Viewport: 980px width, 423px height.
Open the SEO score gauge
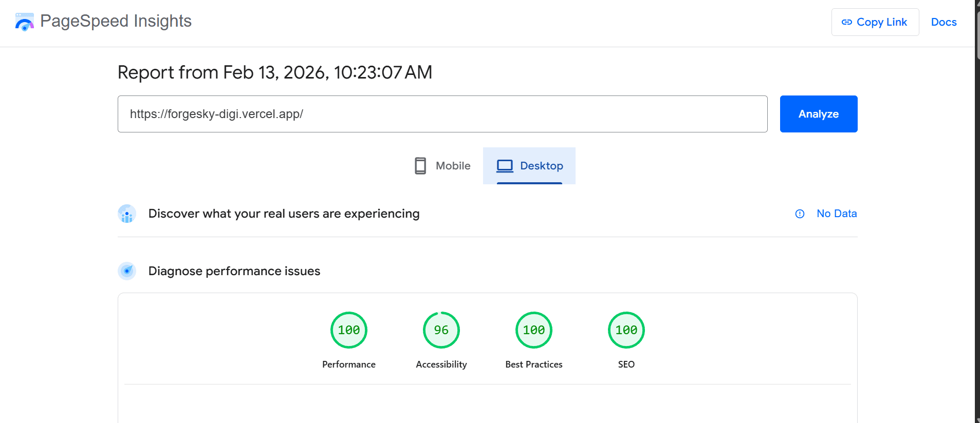626,330
